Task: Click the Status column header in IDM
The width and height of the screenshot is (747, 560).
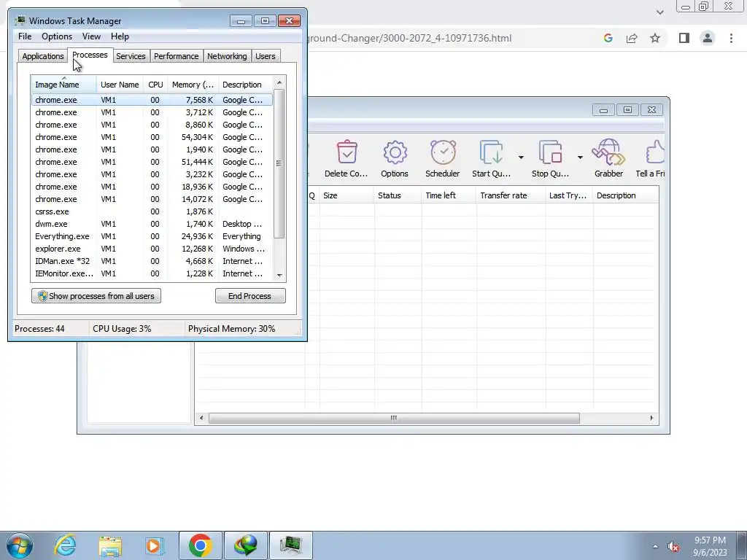Action: (x=398, y=195)
